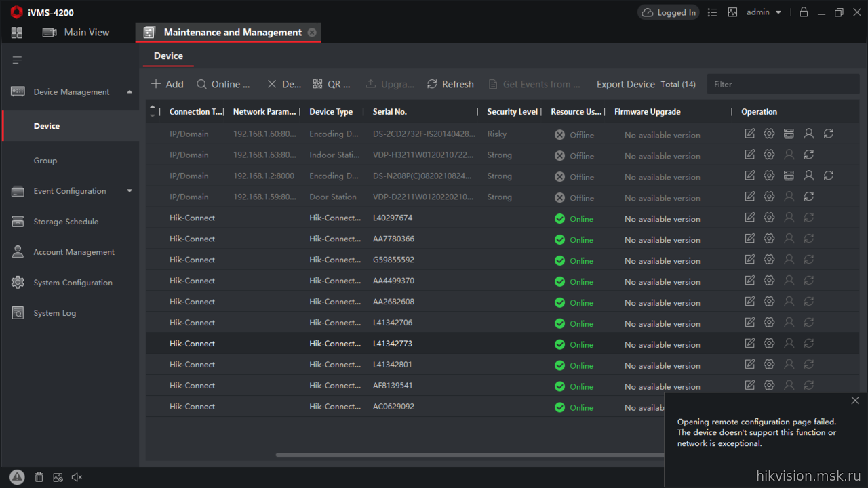Open remote configuration for Door Station row
The height and width of the screenshot is (488, 868).
(769, 197)
